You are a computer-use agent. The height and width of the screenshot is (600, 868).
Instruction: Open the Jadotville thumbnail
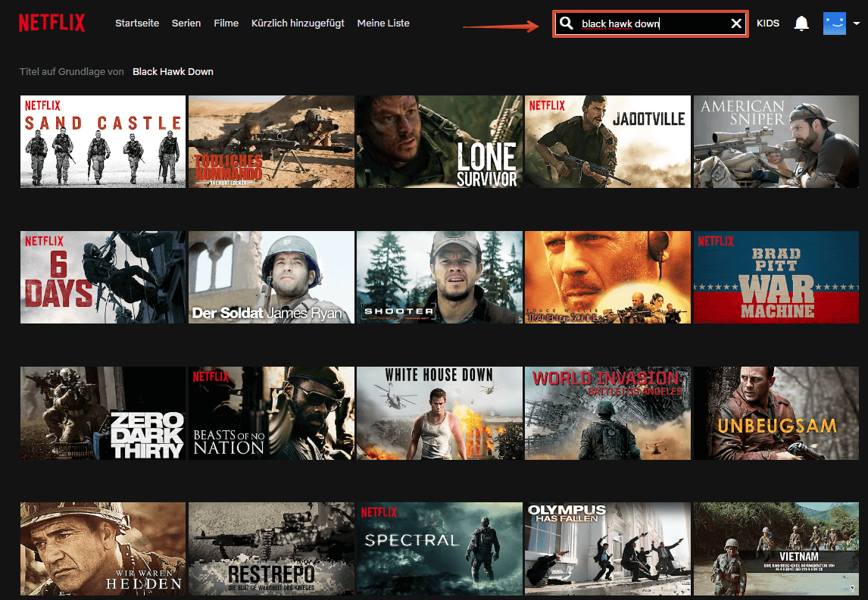pos(607,142)
